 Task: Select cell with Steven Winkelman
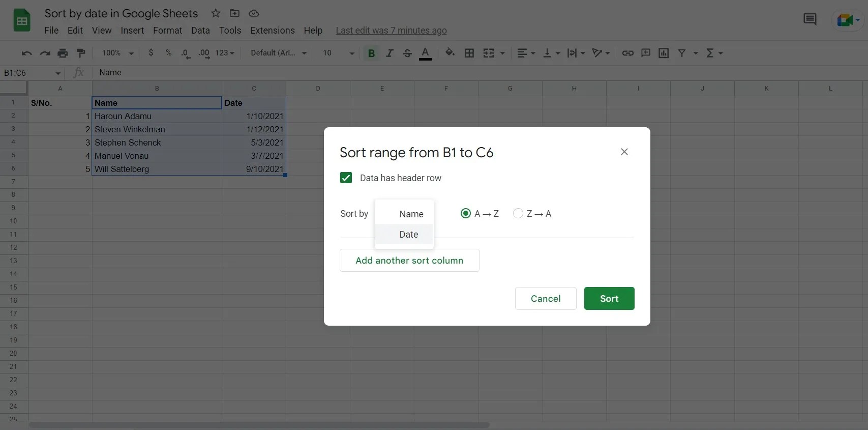click(x=157, y=129)
